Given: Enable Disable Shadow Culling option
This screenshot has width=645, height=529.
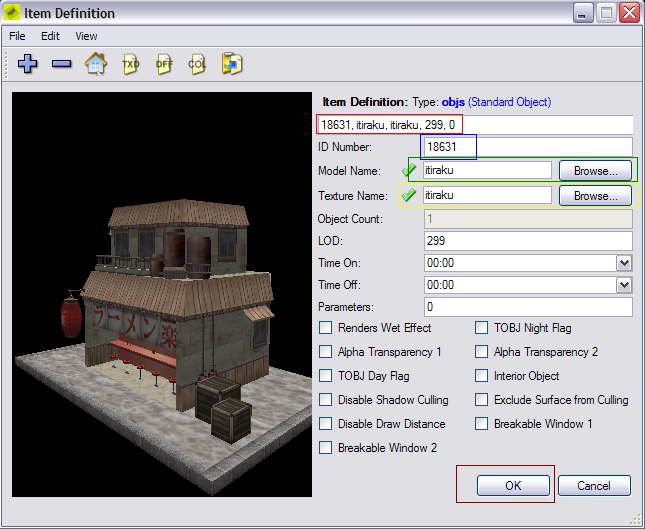Looking at the screenshot, I should coord(325,399).
